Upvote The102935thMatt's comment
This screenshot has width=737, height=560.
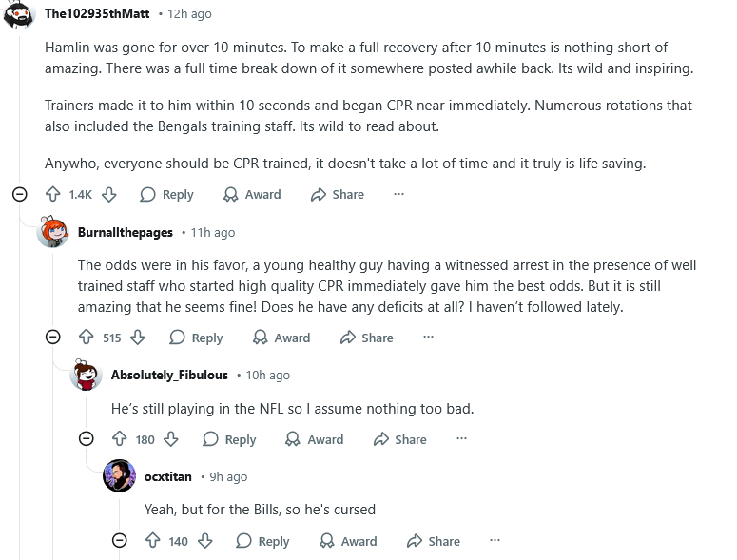[53, 194]
